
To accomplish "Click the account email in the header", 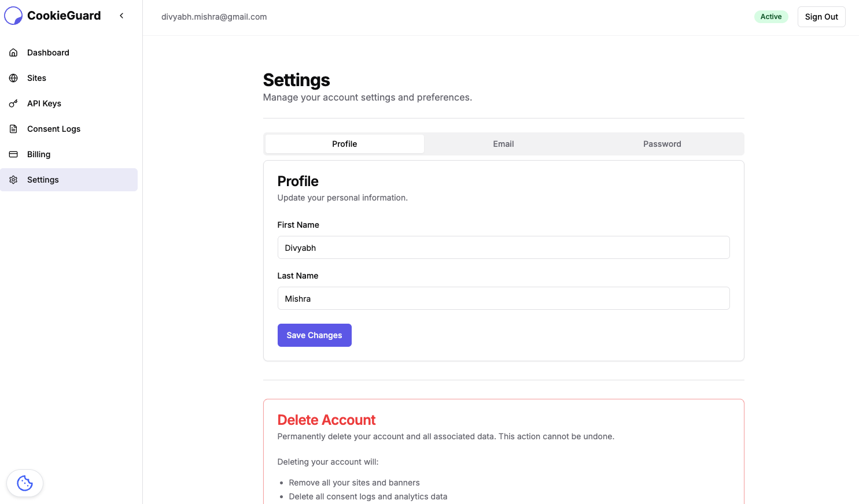I will pyautogui.click(x=214, y=17).
